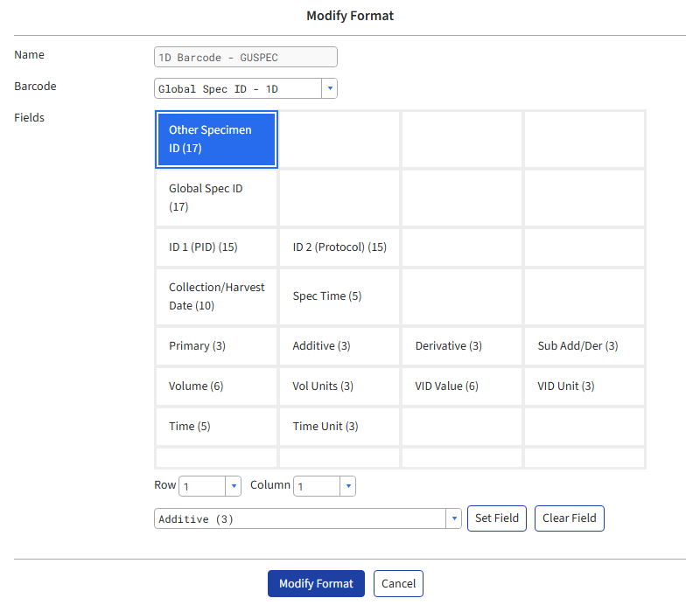700x612 pixels.
Task: Select the ID 1 (PID) (15) cell
Action: pyautogui.click(x=216, y=247)
